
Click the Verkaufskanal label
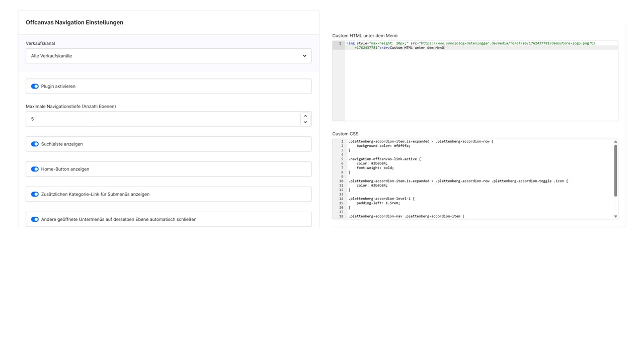pyautogui.click(x=40, y=44)
